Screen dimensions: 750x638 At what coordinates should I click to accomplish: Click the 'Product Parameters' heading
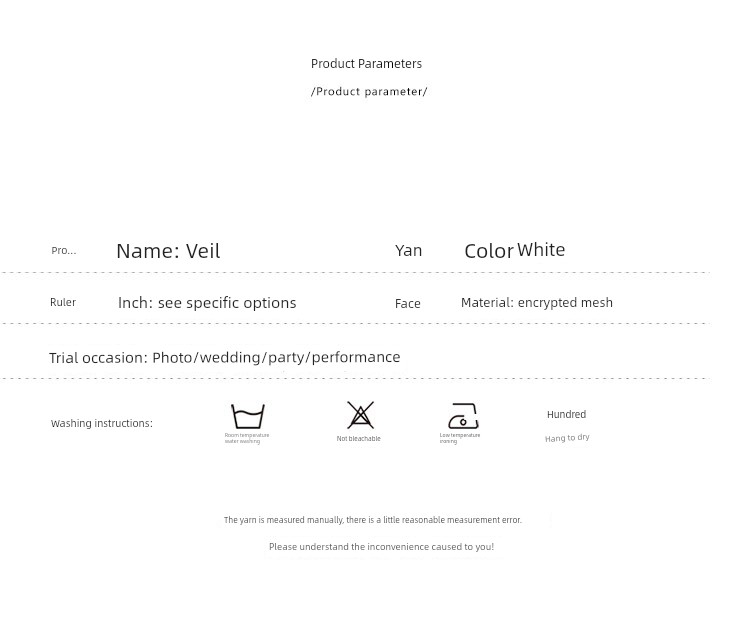pos(366,64)
